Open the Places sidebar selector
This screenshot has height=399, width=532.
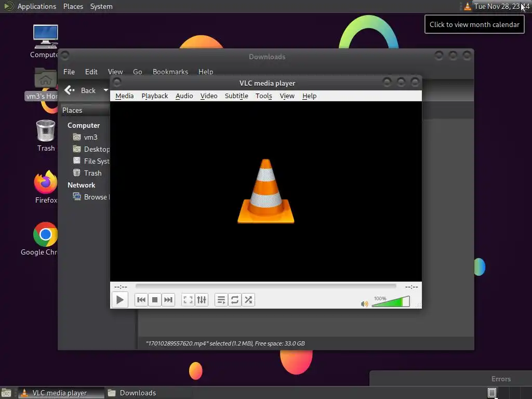[86, 110]
